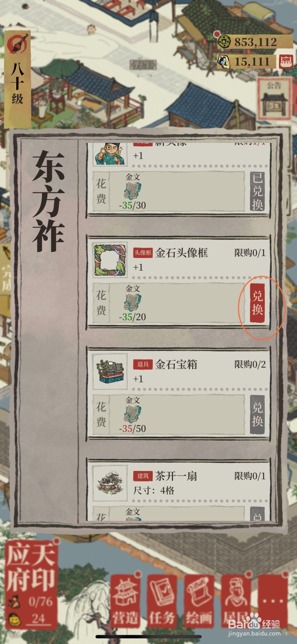This screenshot has width=297, height=644.
Task: Open the 公告 notice board
Action: pos(274,99)
